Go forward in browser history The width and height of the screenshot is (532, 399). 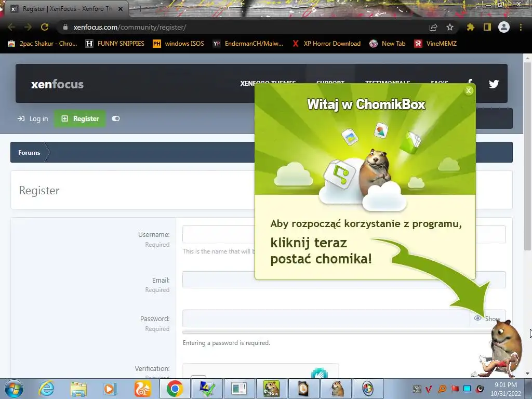[28, 27]
